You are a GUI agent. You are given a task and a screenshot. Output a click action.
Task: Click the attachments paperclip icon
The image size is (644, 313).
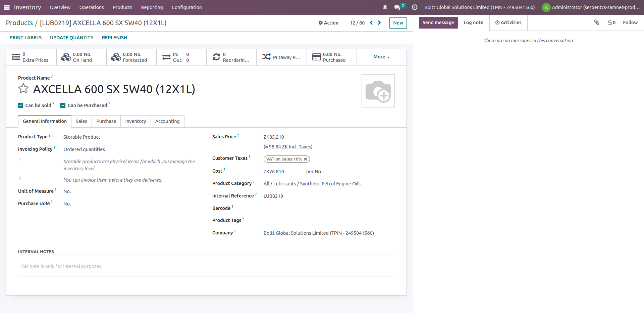click(597, 23)
